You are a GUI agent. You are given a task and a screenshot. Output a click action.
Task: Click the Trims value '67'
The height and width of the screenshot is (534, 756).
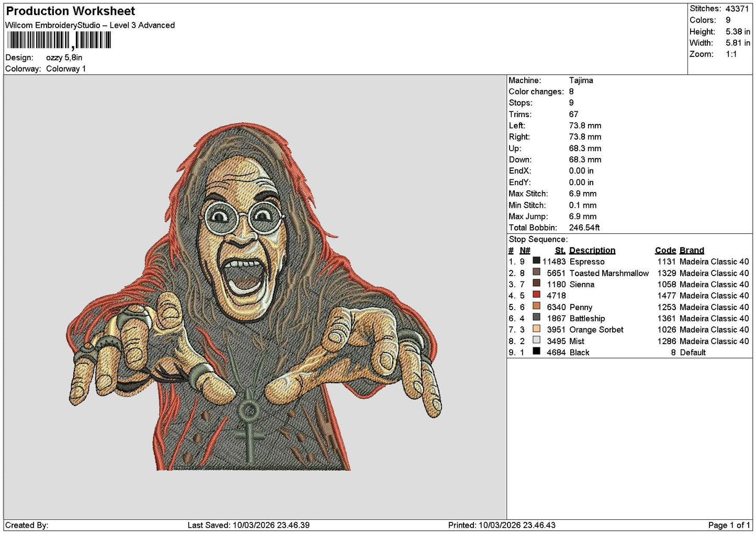click(x=574, y=115)
